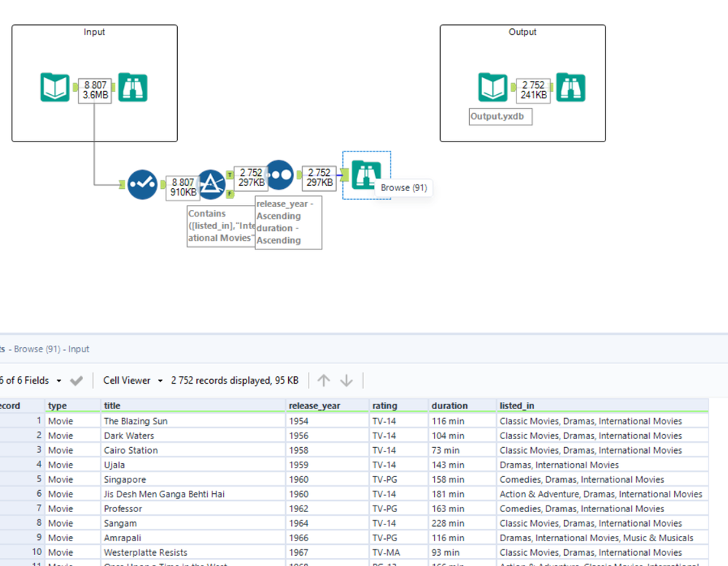Go to next record with down arrow
This screenshot has width=728, height=566.
346,381
